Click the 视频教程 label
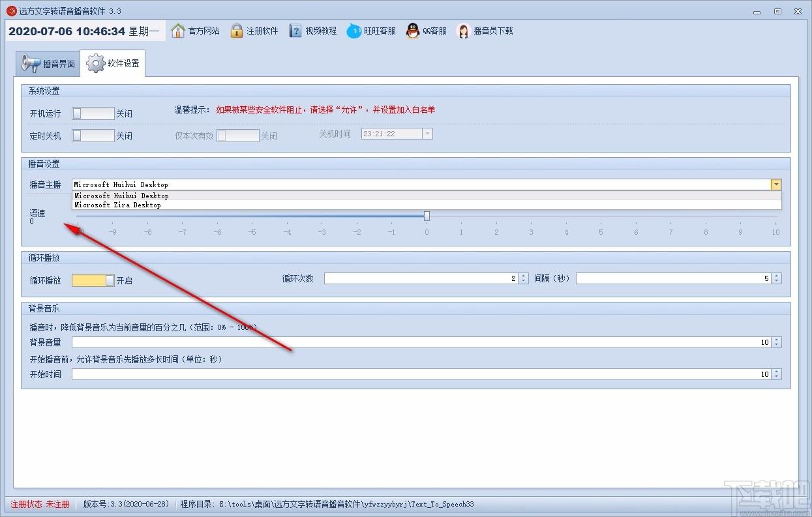Screen dimensions: 812x517 pyautogui.click(x=321, y=31)
